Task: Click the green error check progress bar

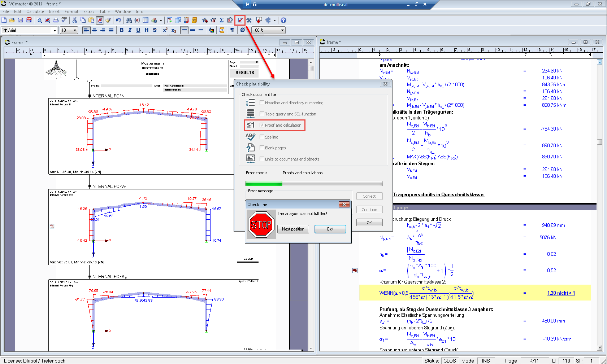Action: coord(314,184)
